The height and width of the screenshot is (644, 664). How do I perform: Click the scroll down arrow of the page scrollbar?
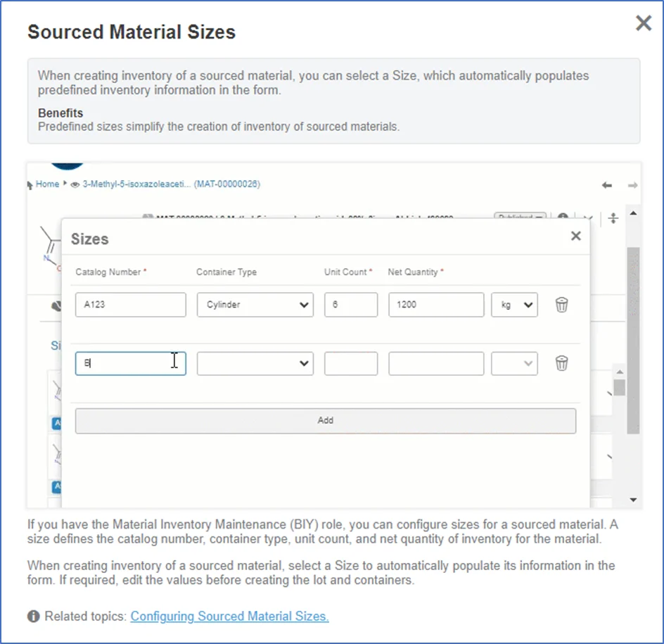coord(633,500)
